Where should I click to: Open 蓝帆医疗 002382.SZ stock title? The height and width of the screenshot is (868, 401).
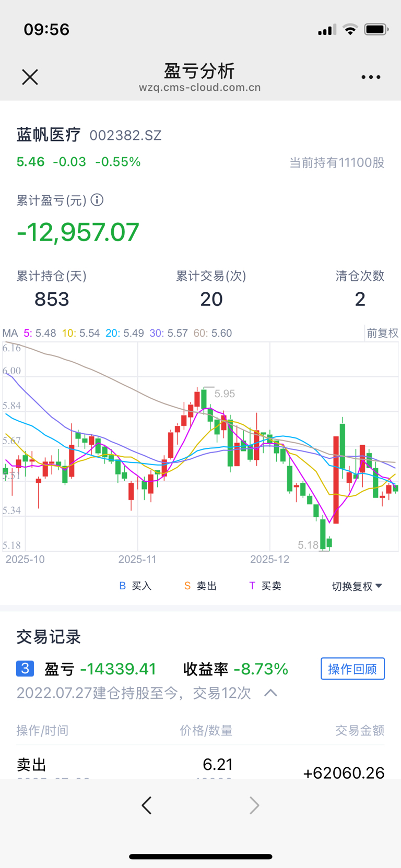point(89,135)
